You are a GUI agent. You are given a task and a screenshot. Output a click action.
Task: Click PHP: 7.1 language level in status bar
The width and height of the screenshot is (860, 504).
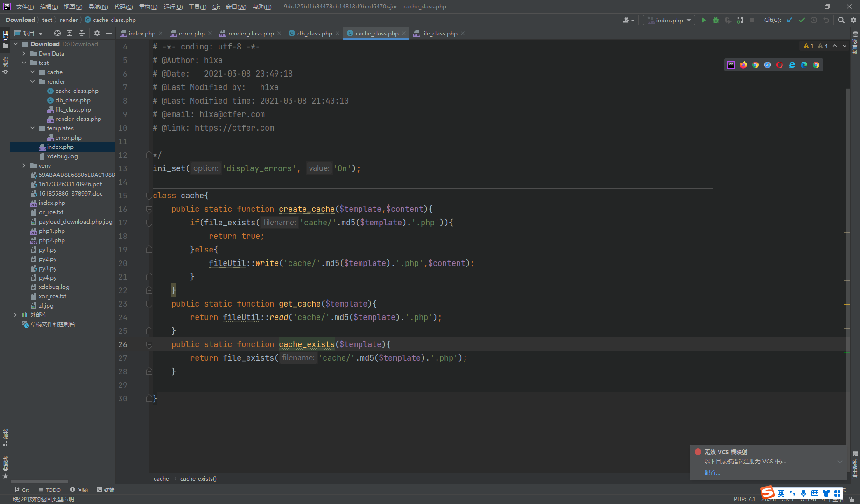[x=744, y=499]
